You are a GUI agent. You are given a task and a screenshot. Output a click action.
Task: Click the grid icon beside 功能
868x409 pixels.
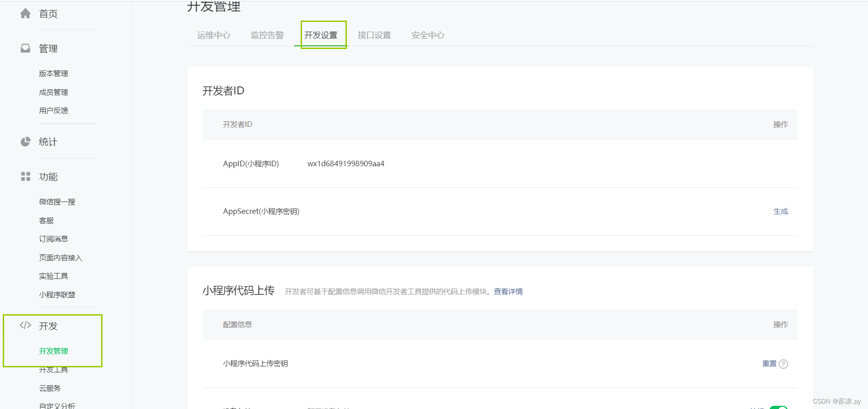coord(26,176)
